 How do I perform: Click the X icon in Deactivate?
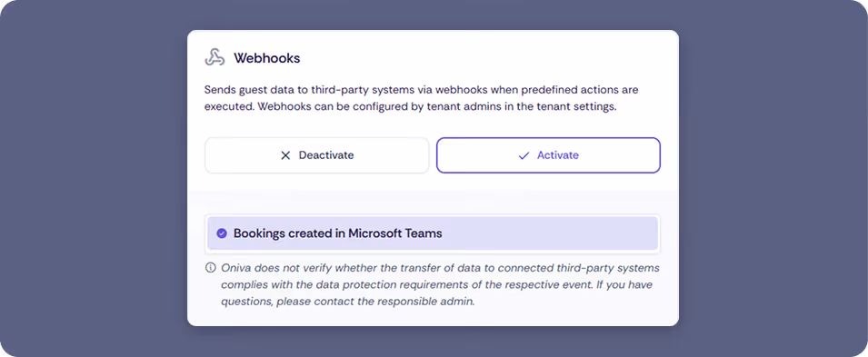(x=285, y=155)
